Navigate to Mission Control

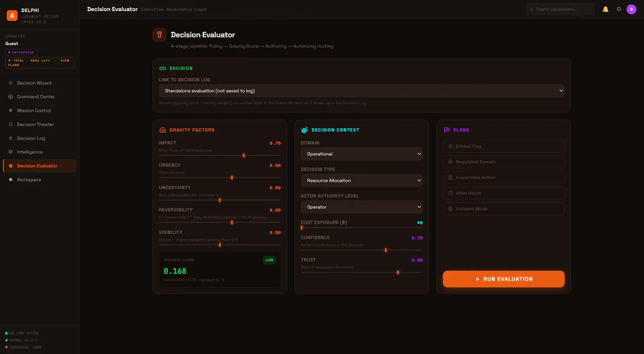pos(39,110)
